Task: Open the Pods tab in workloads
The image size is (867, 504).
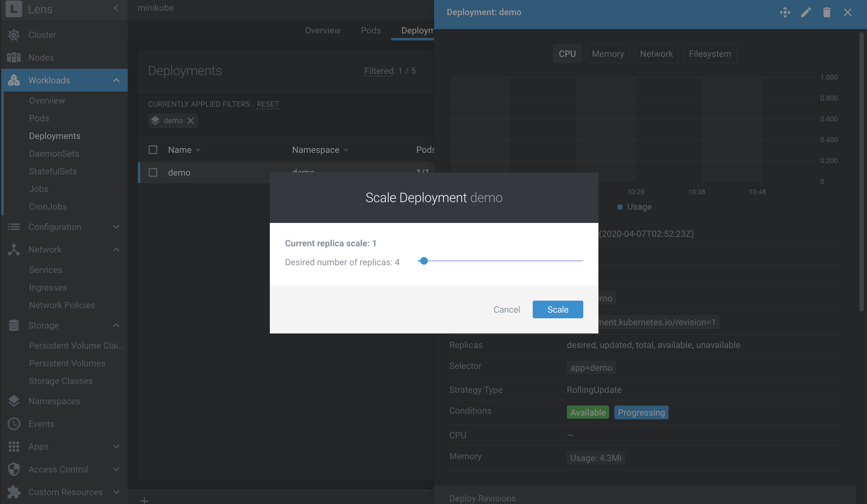Action: tap(371, 30)
